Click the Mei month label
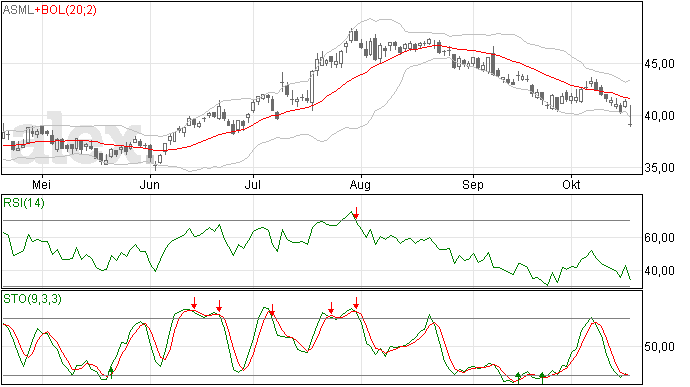The width and height of the screenshot is (690, 387). tap(41, 184)
